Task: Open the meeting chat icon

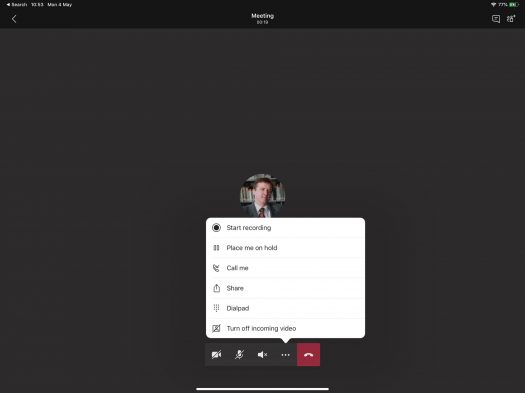Action: click(x=496, y=19)
